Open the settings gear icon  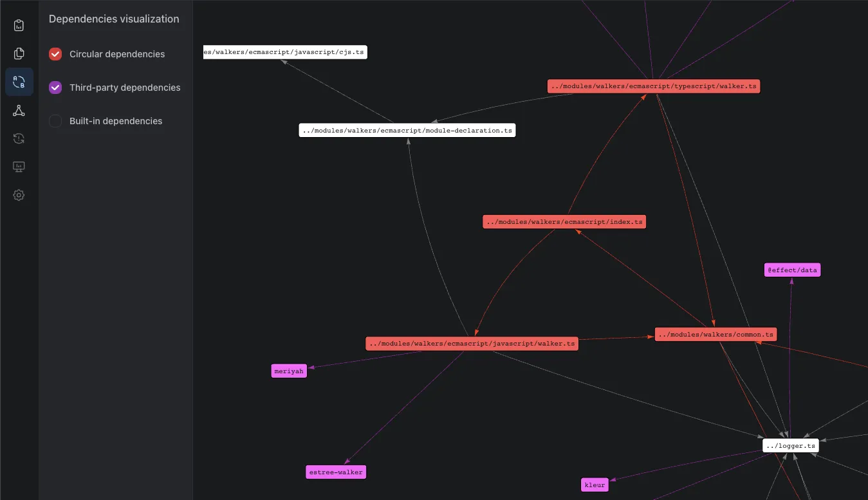(19, 195)
